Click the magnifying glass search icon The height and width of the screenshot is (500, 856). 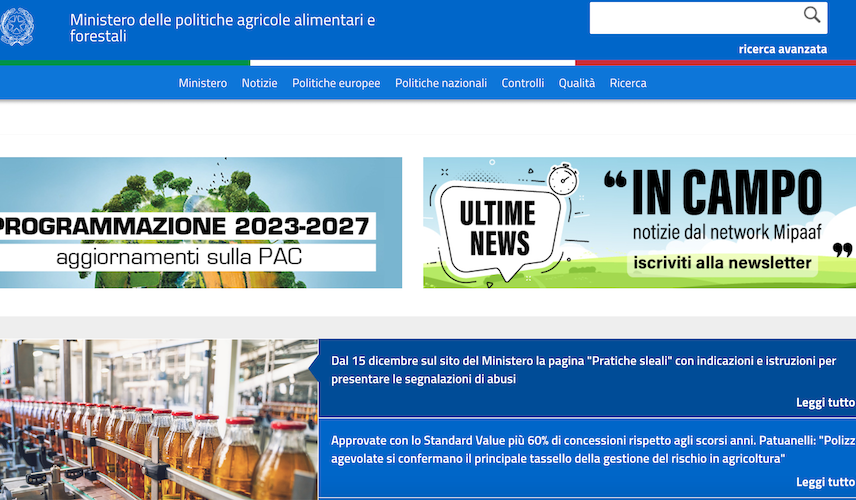tap(812, 15)
